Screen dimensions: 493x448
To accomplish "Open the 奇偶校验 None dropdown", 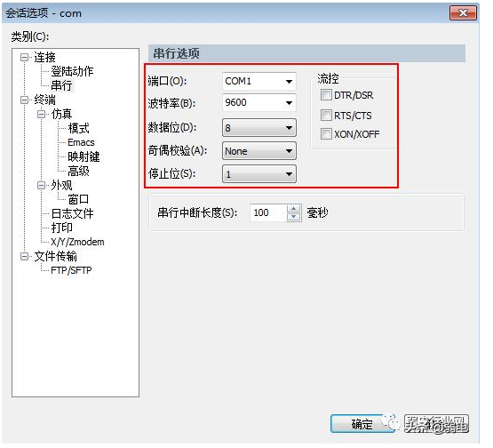I will (259, 151).
